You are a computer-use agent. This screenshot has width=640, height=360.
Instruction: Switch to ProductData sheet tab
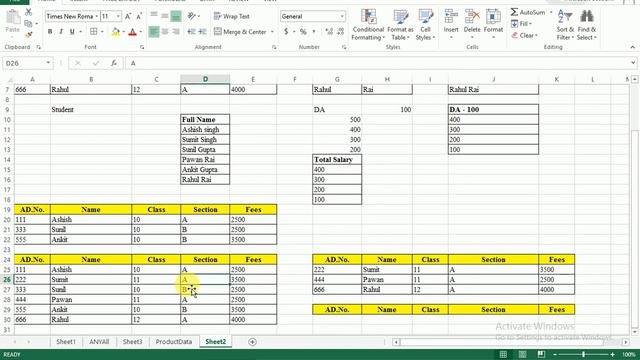[x=174, y=342]
